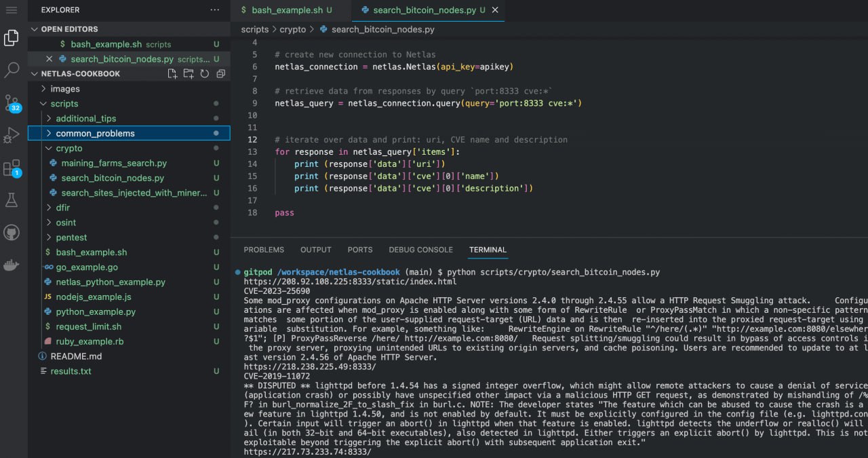The height and width of the screenshot is (458, 868).
Task: Open the GitHub view in activity bar
Action: click(12, 233)
